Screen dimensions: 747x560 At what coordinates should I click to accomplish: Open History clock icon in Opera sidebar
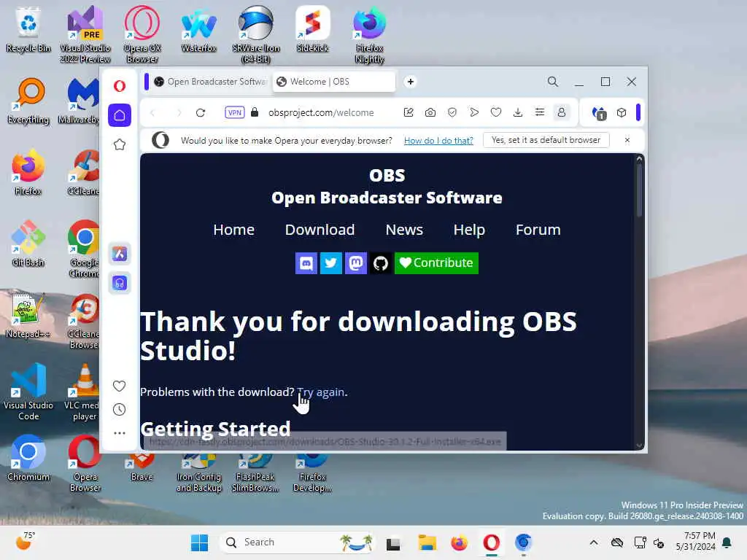[120, 410]
